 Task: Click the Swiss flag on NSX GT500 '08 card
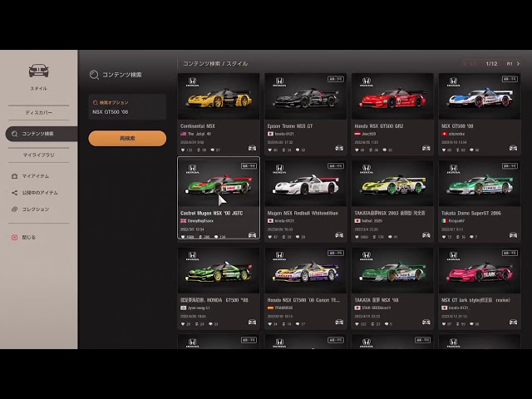(445, 134)
